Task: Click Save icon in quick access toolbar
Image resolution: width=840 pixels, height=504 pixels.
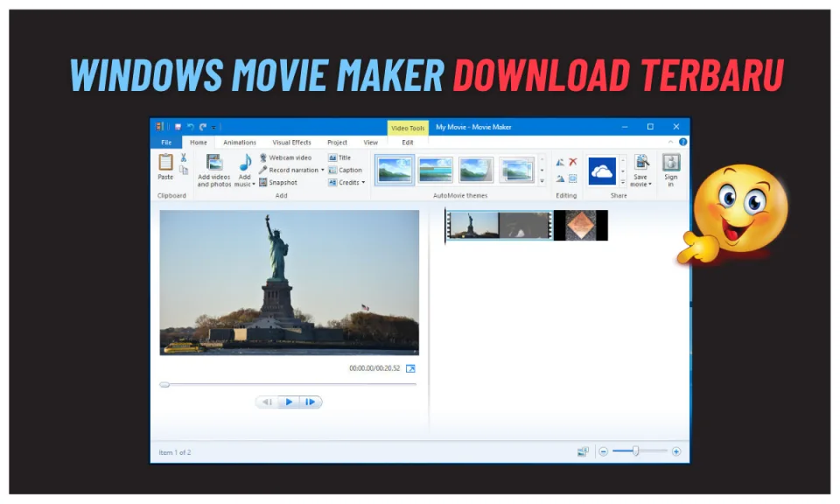Action: tap(178, 127)
